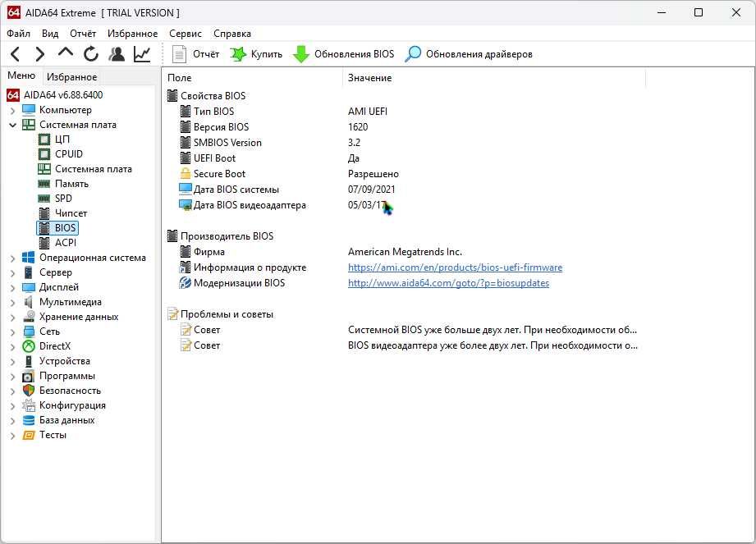Select ЦП in the tree
Screen dimensions: 756x544
[62, 139]
